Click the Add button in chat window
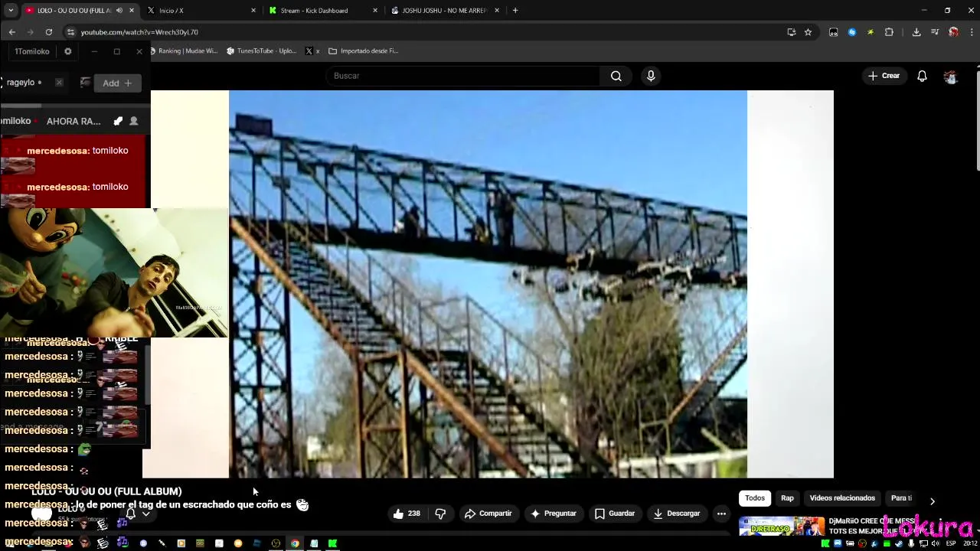The width and height of the screenshot is (980, 551). (117, 83)
